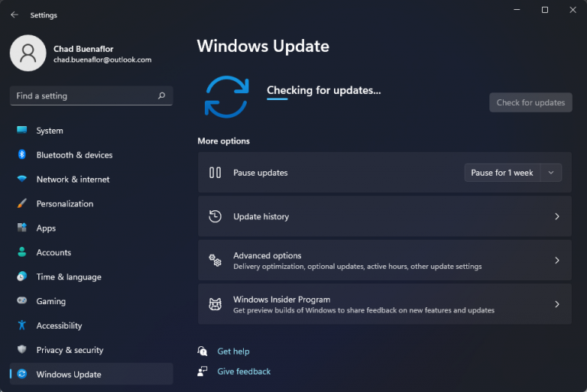587x392 pixels.
Task: Open Accessibility settings
Action: [x=92, y=326]
